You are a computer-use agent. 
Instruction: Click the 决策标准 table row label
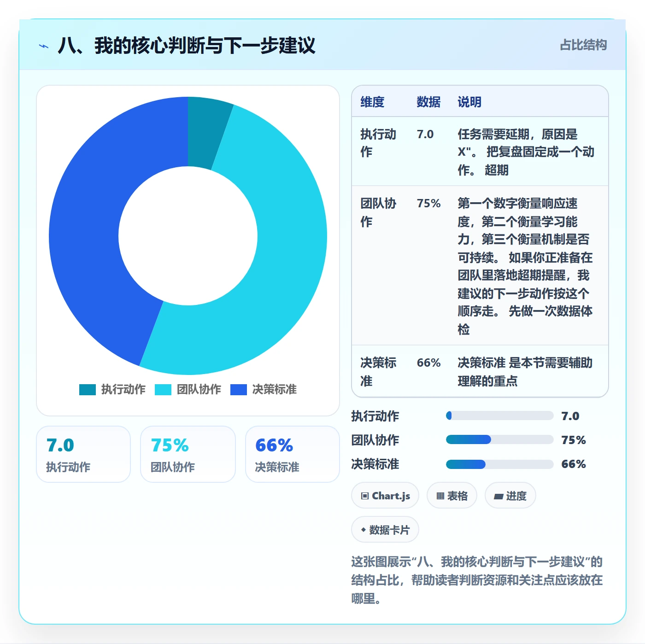coord(378,372)
